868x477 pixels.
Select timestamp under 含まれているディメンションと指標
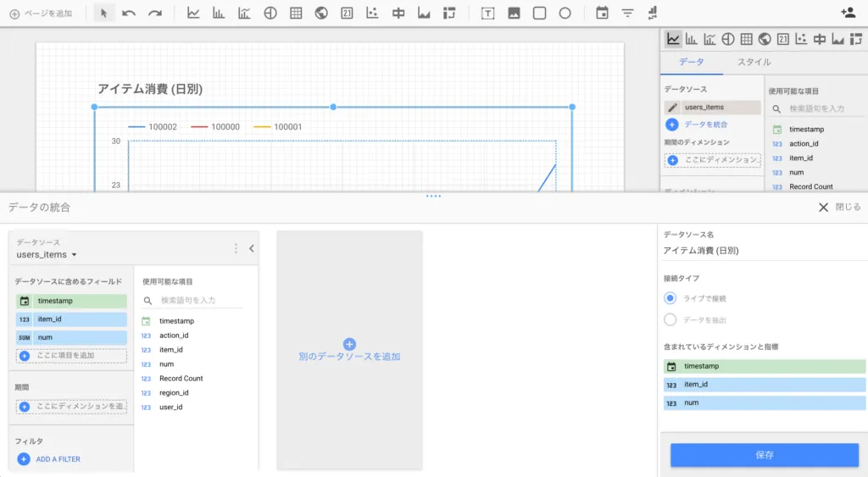click(765, 366)
